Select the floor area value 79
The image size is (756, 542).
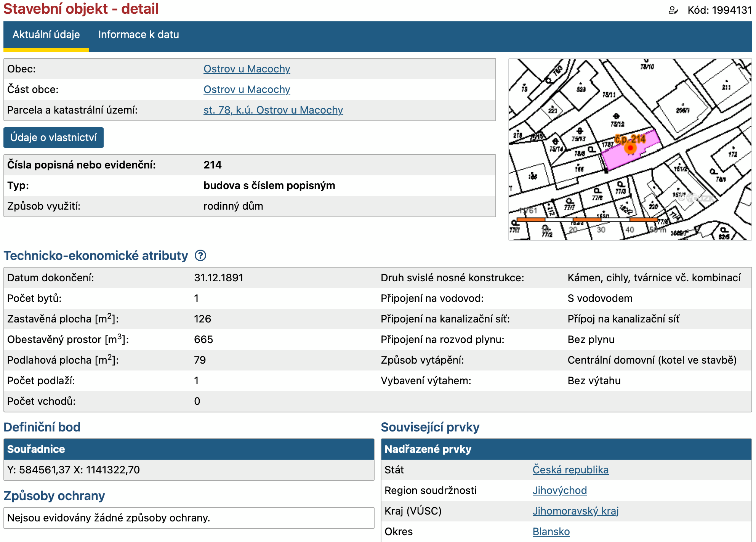200,360
